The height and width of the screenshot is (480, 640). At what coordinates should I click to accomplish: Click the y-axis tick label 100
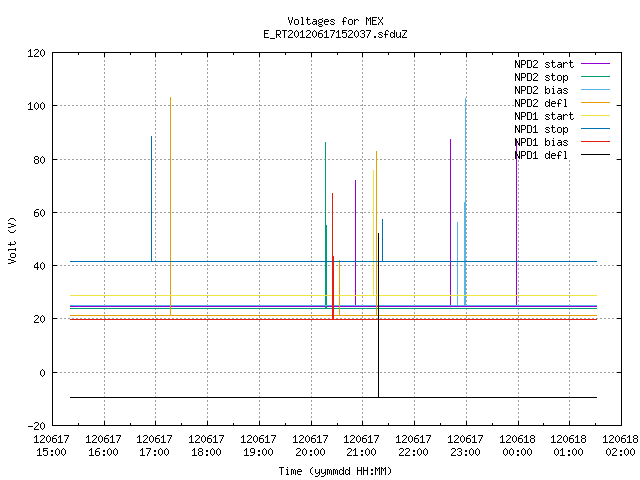pos(36,106)
